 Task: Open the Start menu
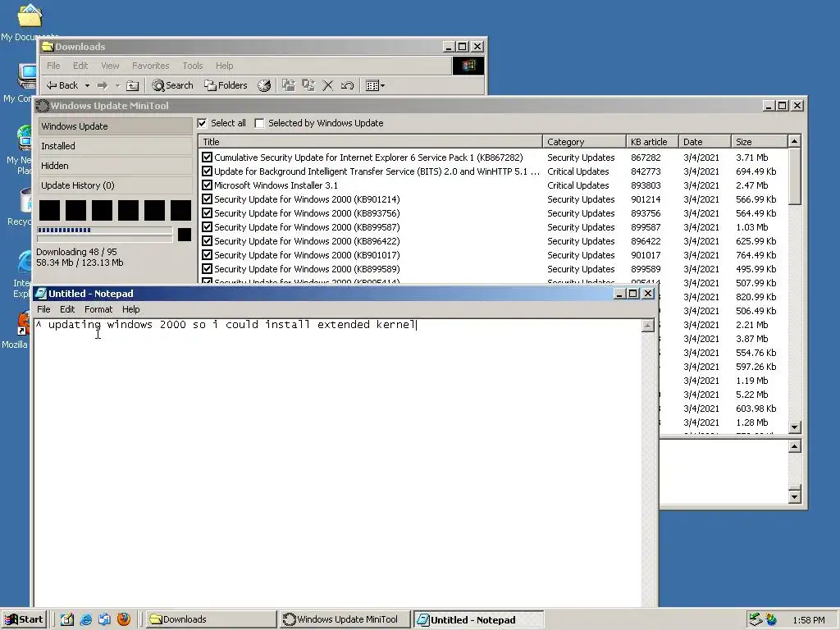coord(24,619)
